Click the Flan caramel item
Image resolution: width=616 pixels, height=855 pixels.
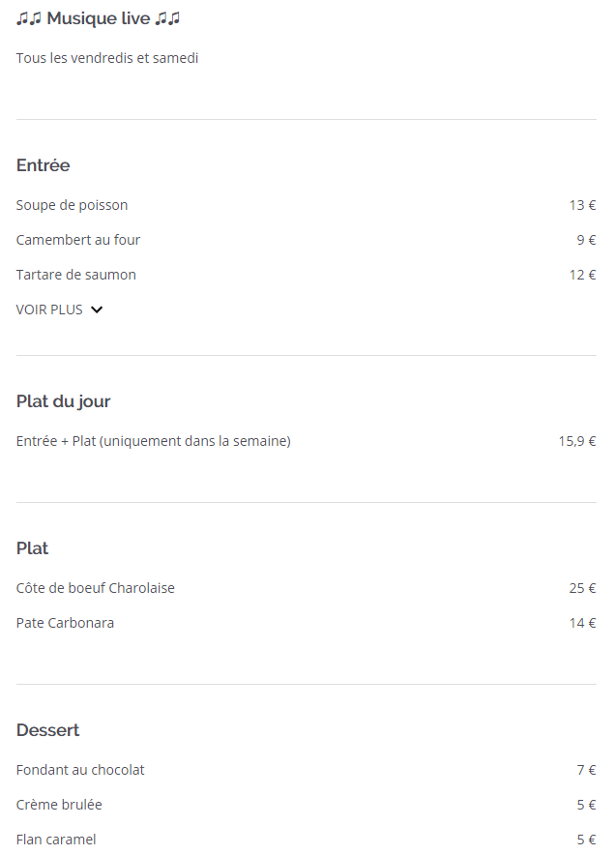click(56, 840)
